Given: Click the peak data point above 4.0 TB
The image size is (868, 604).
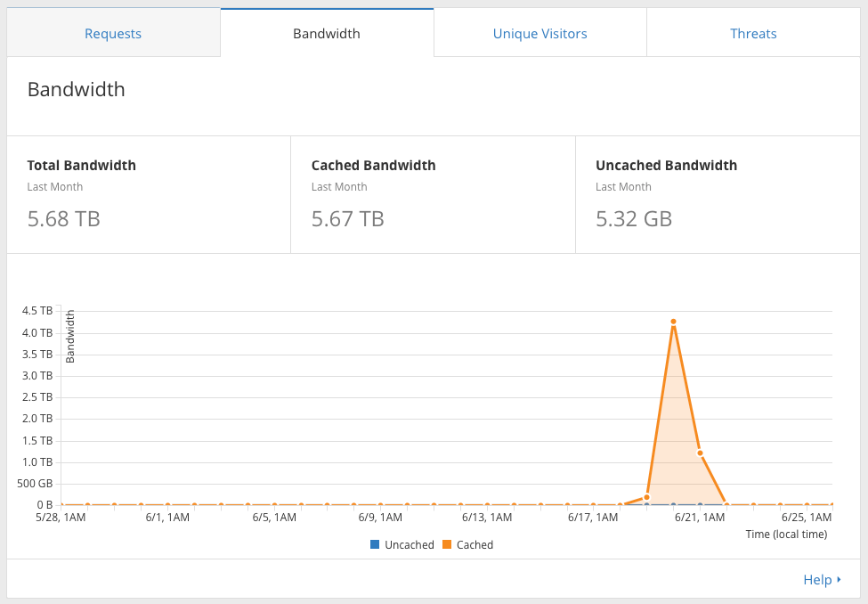Looking at the screenshot, I should coord(673,322).
